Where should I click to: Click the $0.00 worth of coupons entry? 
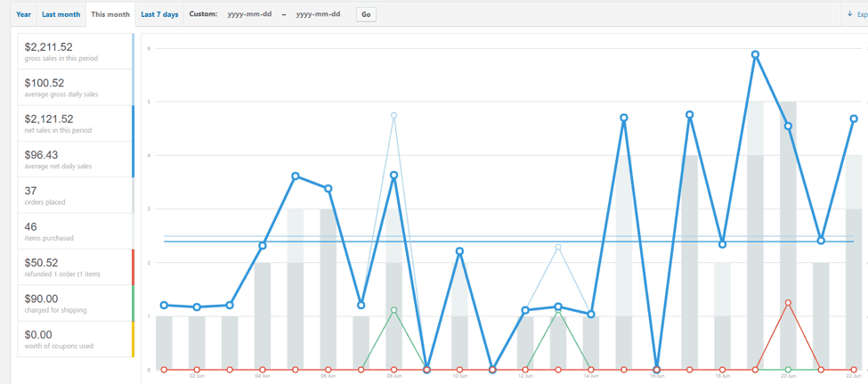pos(75,339)
